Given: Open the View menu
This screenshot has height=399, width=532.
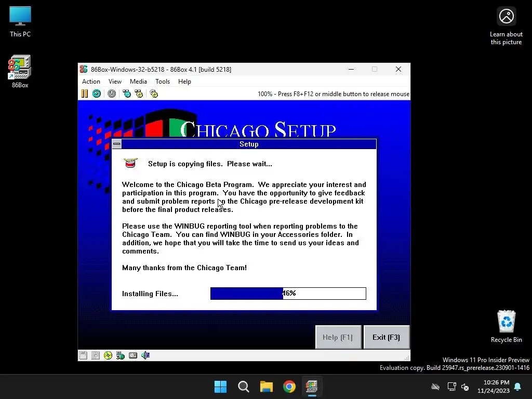Looking at the screenshot, I should [x=115, y=82].
